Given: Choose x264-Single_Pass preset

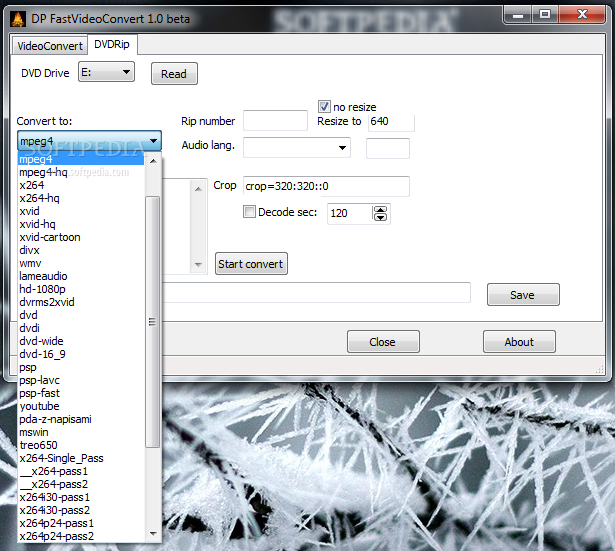Looking at the screenshot, I should point(81,458).
